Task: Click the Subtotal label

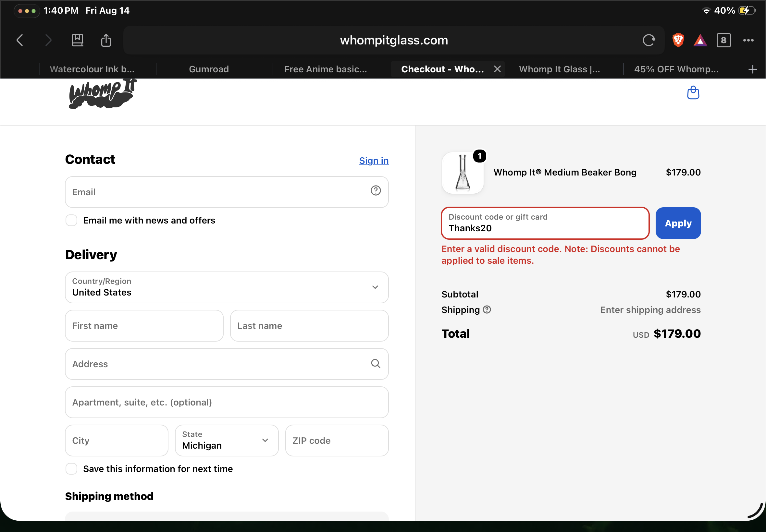Action: click(x=460, y=294)
